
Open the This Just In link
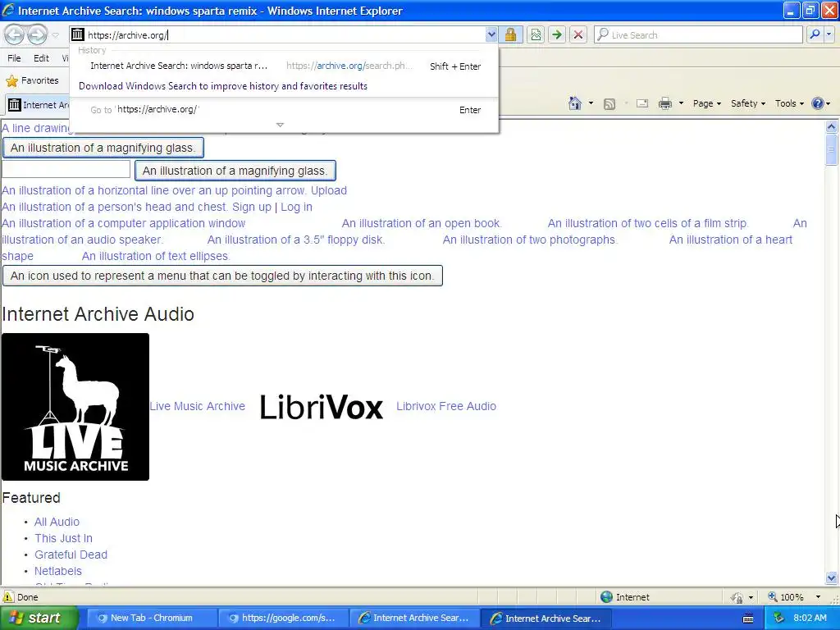(x=63, y=538)
